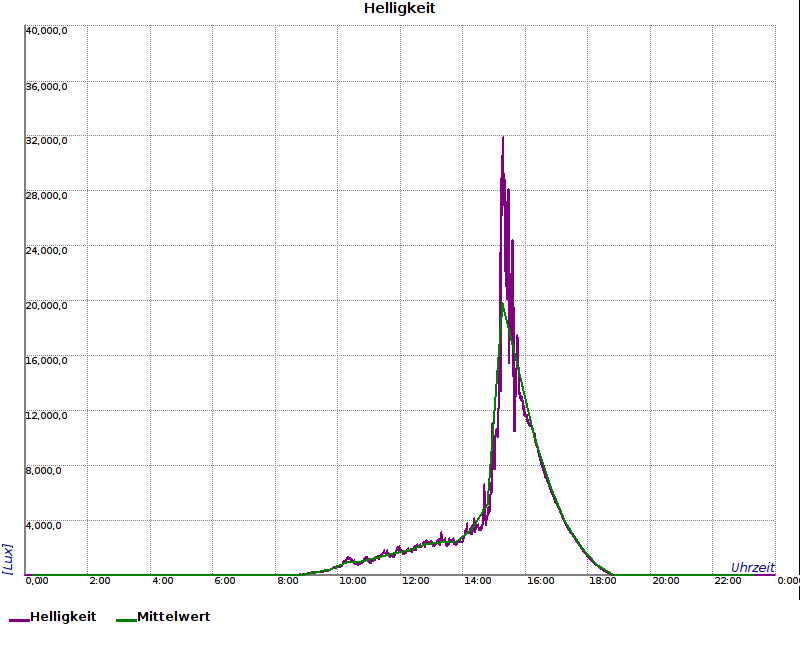Screen dimensions: 800x650
Task: Click the 40,000,0 y-axis value
Action: [x=46, y=31]
